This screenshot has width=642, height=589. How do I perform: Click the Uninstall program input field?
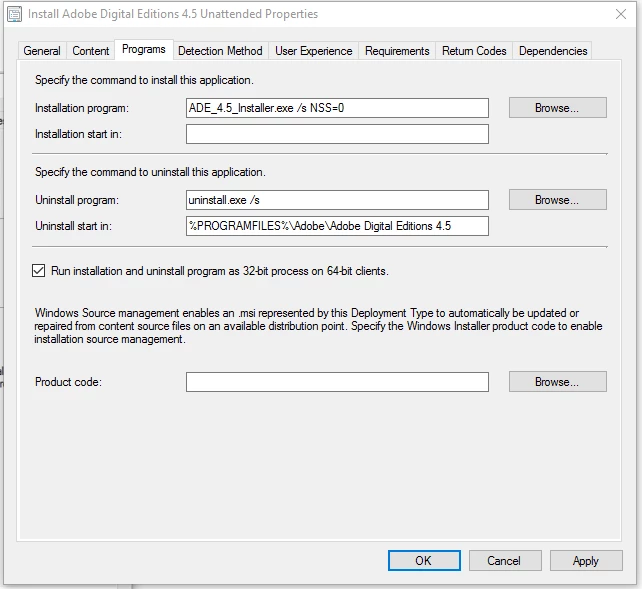point(337,200)
